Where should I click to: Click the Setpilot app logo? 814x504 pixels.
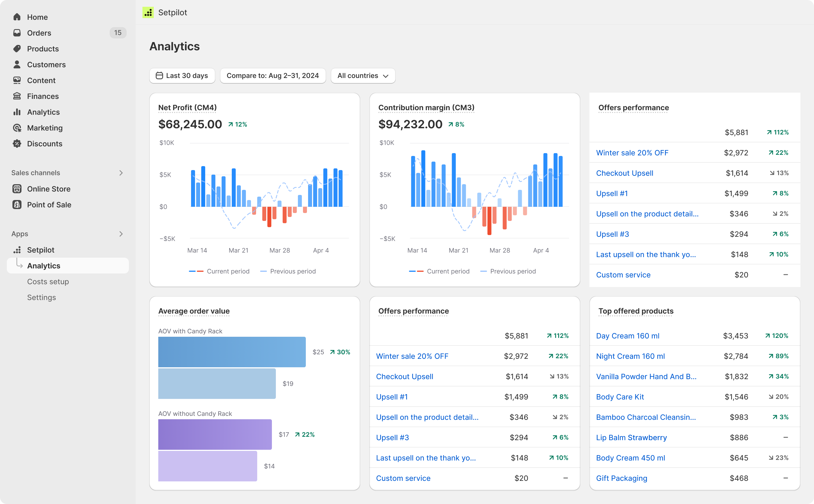click(x=148, y=12)
